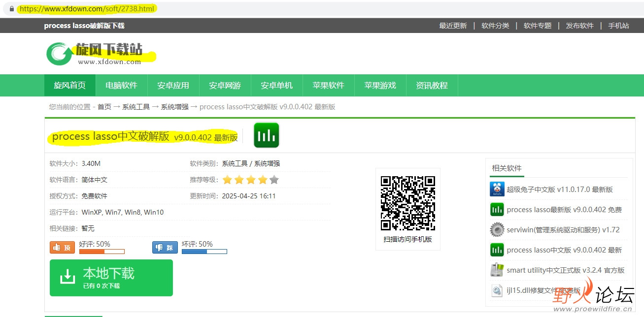
Task: Open the 电脑软件 nav tab
Action: [121, 86]
